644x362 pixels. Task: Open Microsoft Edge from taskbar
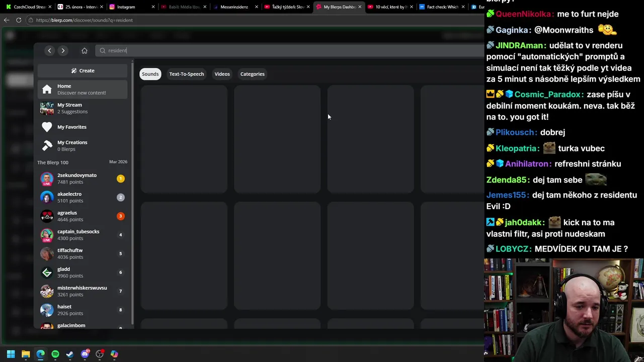coord(40,354)
